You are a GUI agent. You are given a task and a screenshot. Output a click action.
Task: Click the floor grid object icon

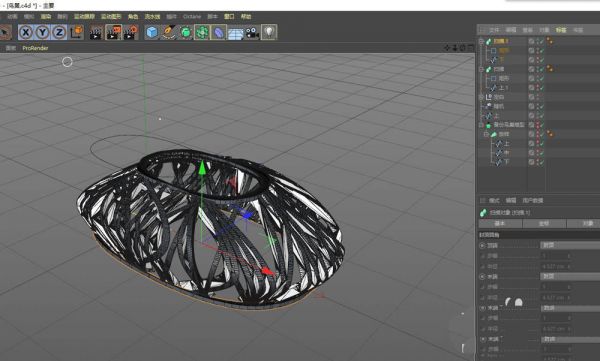click(x=236, y=33)
